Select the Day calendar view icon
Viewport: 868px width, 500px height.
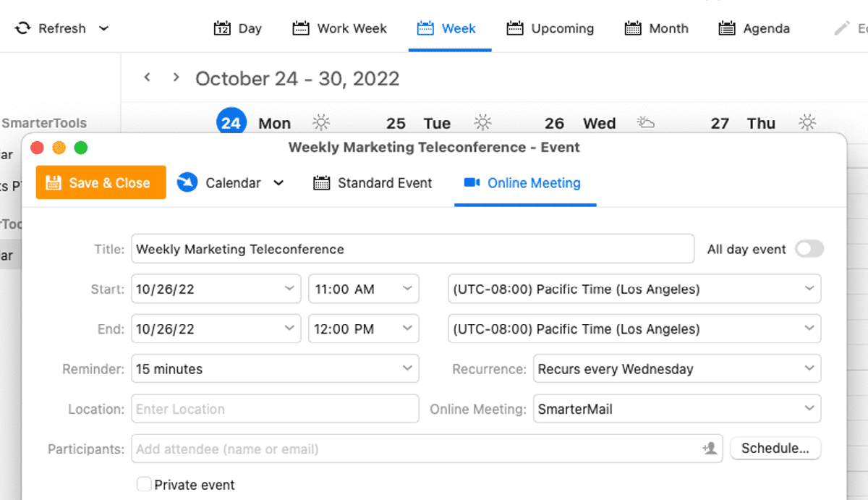223,28
